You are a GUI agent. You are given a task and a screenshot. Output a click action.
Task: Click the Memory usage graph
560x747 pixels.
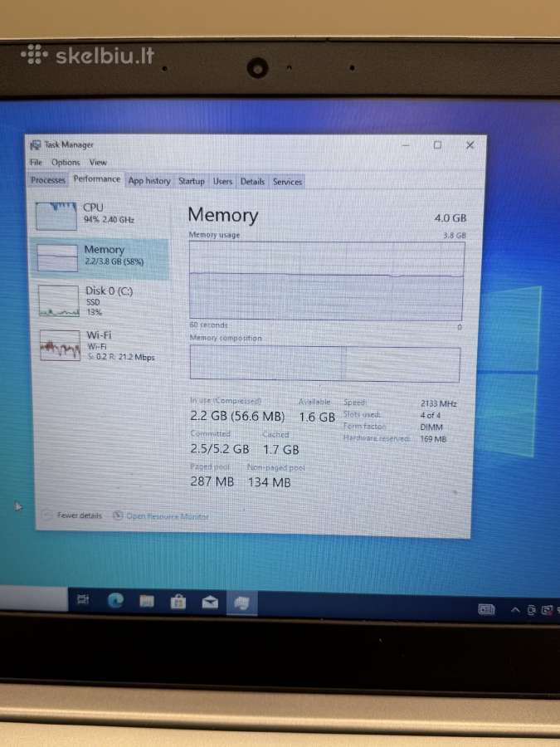click(327, 281)
